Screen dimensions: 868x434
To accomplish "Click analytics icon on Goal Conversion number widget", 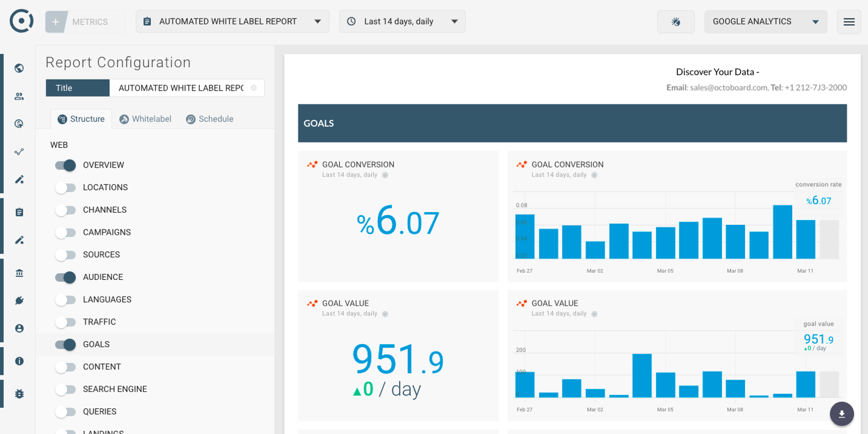I will [x=312, y=164].
